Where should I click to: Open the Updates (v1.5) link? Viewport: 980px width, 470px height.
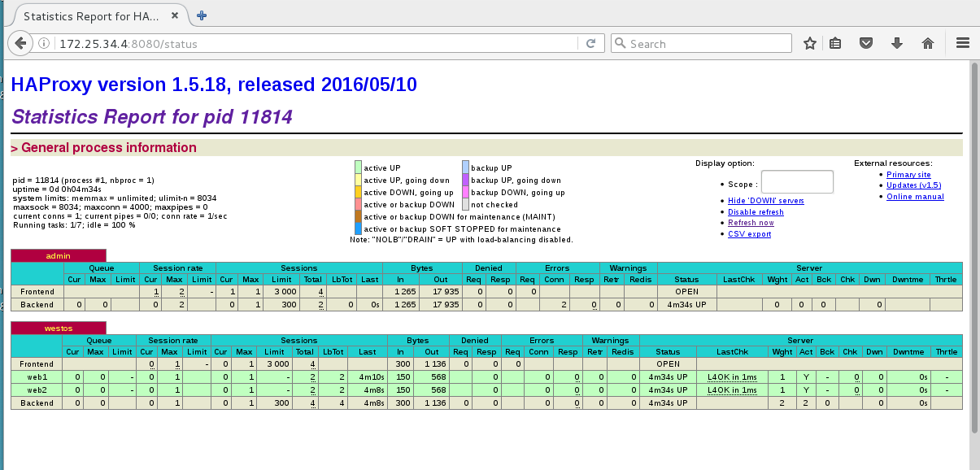click(913, 185)
